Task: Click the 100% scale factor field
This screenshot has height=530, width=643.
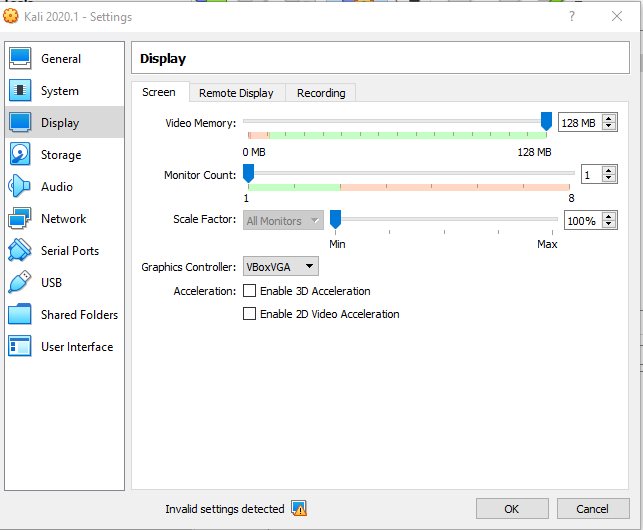Action: (x=583, y=221)
